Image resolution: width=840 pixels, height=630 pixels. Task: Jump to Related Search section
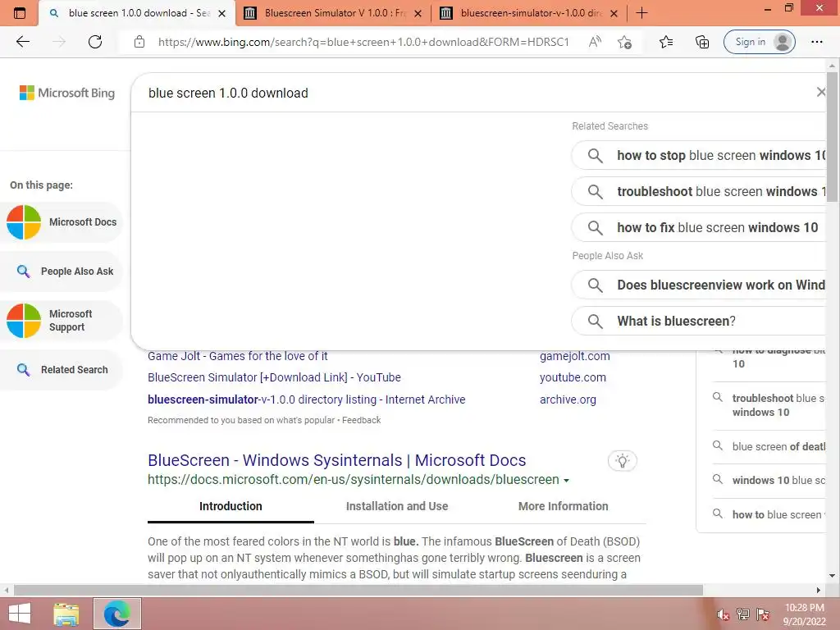(62, 370)
